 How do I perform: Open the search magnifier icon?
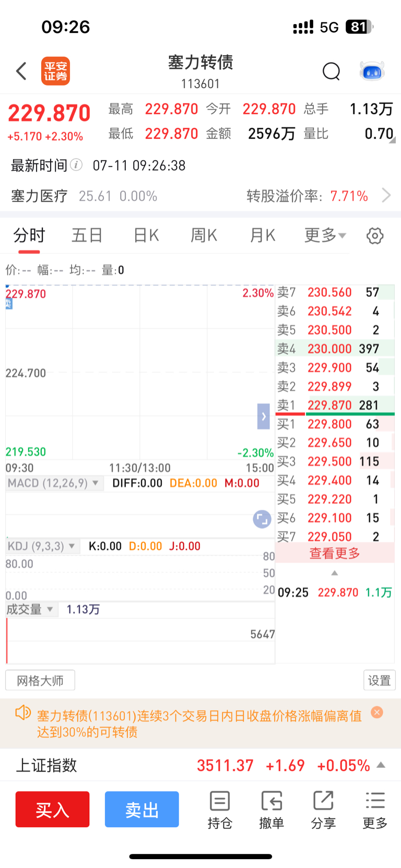331,71
